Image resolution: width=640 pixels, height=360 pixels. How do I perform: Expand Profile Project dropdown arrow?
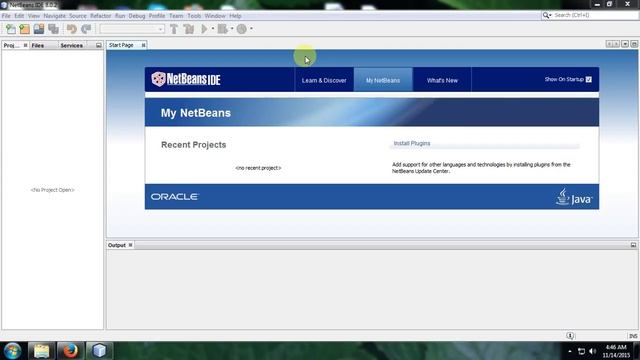[x=251, y=29]
